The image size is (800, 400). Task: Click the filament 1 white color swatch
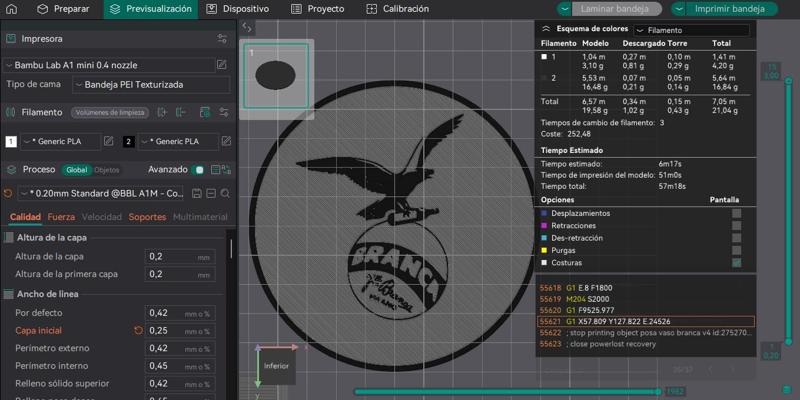click(11, 142)
